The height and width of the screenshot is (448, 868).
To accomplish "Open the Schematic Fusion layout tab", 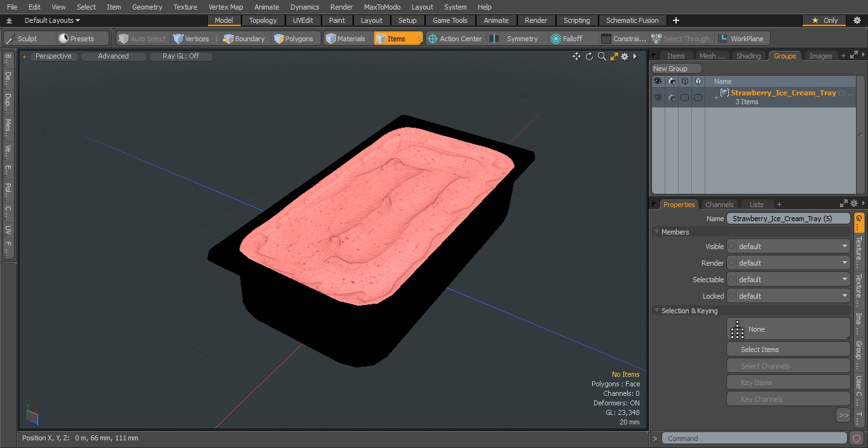I will click(632, 20).
